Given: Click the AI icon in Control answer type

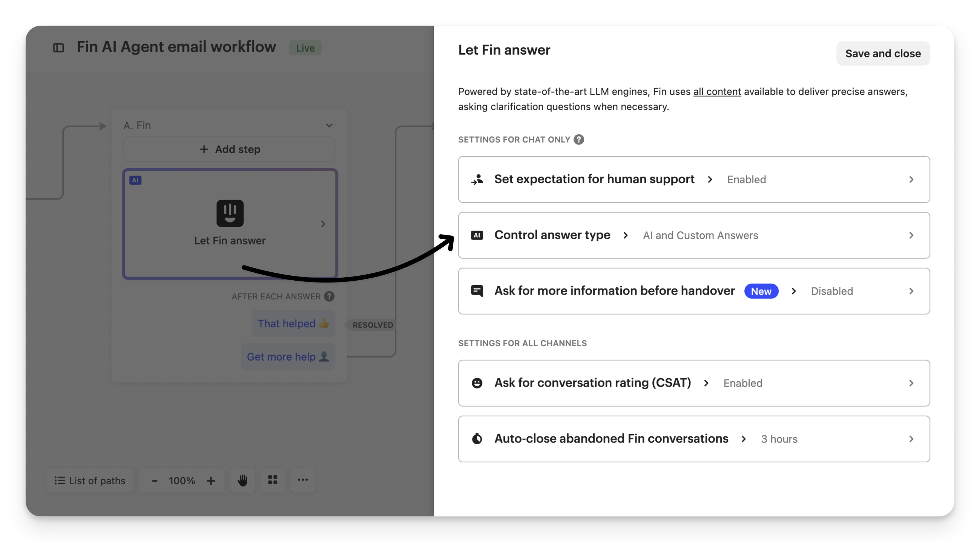Looking at the screenshot, I should click(x=477, y=235).
